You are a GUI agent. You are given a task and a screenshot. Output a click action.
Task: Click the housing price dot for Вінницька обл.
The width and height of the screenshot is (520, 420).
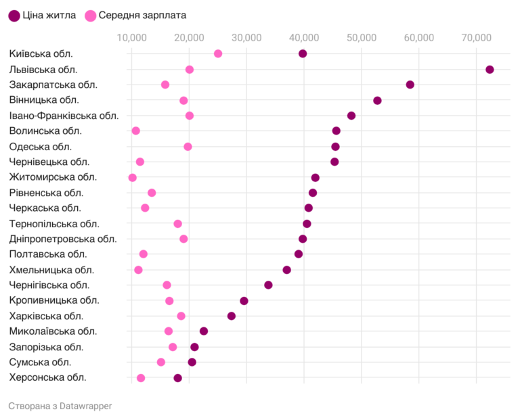click(x=377, y=101)
